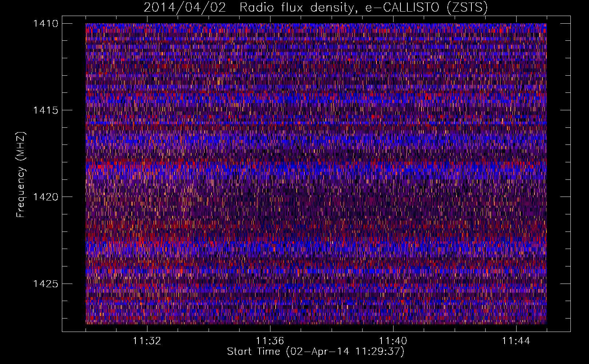Click the '1425' frequency axis label

tap(46, 284)
